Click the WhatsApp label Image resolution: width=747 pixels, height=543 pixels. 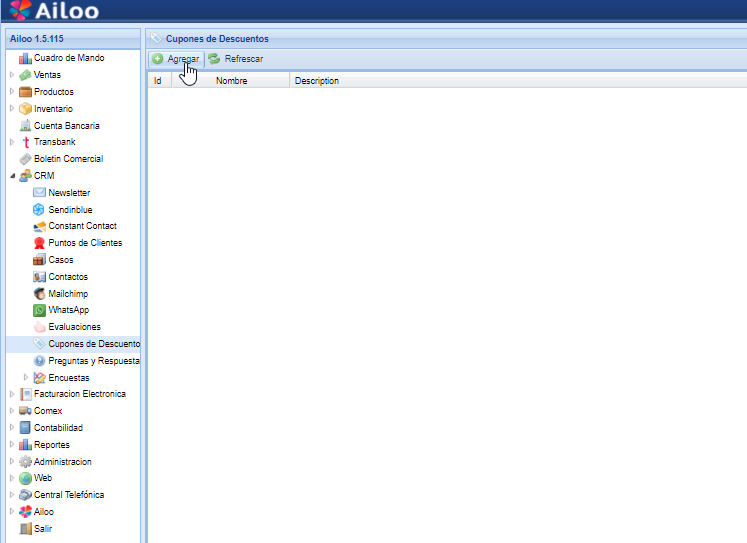click(x=69, y=310)
